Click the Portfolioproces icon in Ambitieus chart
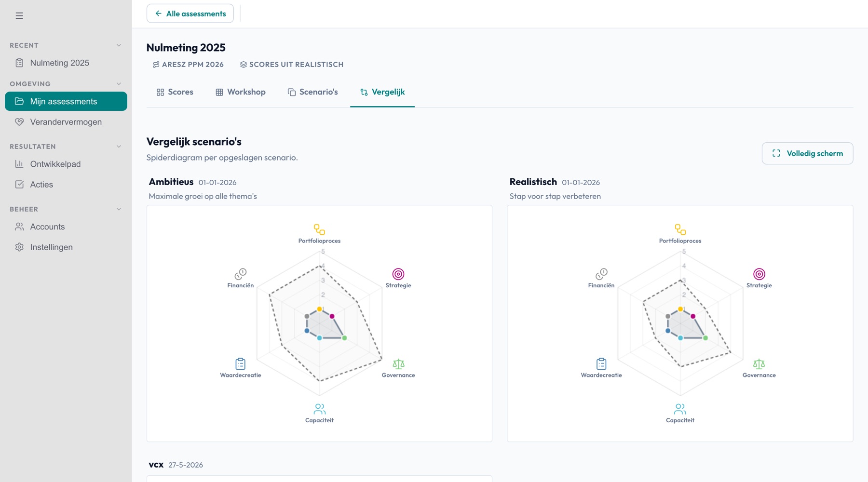The width and height of the screenshot is (868, 482). [319, 229]
